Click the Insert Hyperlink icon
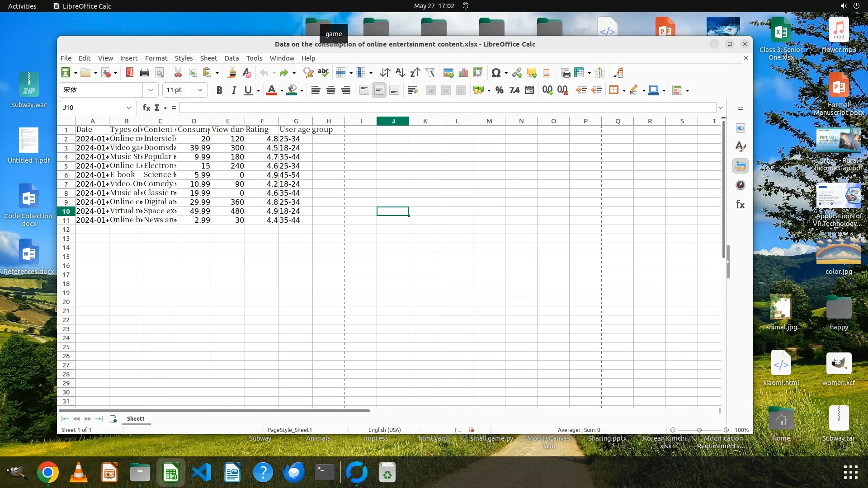 (517, 73)
